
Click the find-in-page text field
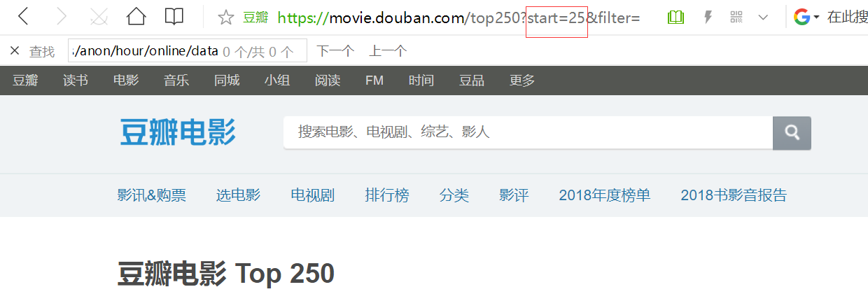click(x=188, y=50)
